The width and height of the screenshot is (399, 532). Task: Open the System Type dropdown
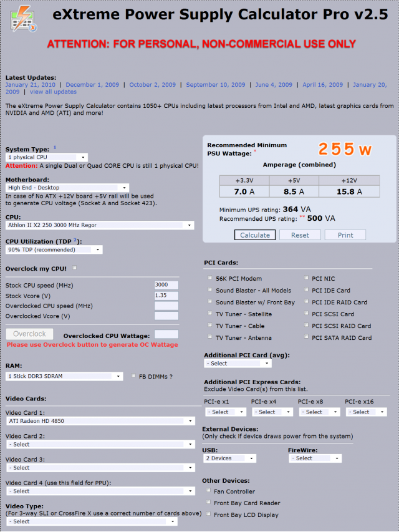pyautogui.click(x=47, y=157)
